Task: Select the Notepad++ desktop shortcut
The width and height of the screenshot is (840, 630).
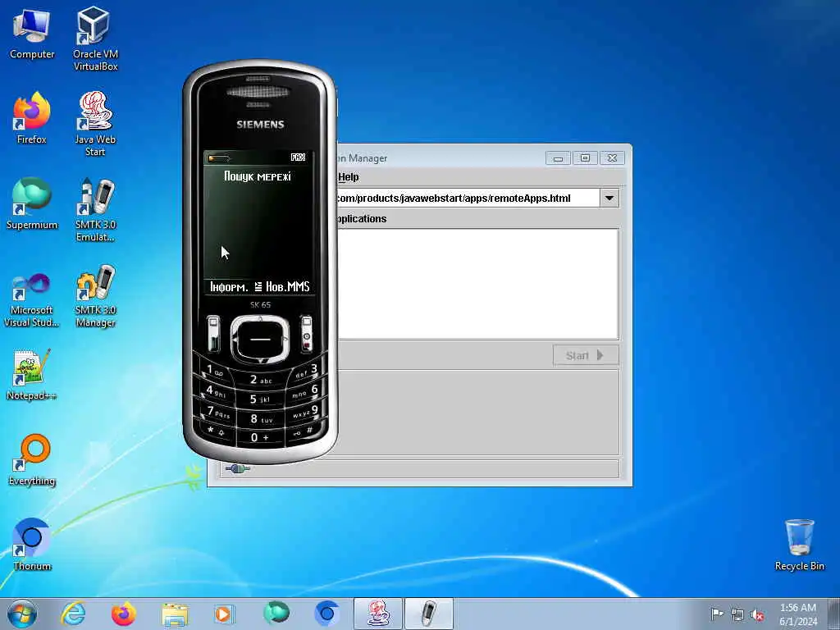Action: (x=32, y=374)
